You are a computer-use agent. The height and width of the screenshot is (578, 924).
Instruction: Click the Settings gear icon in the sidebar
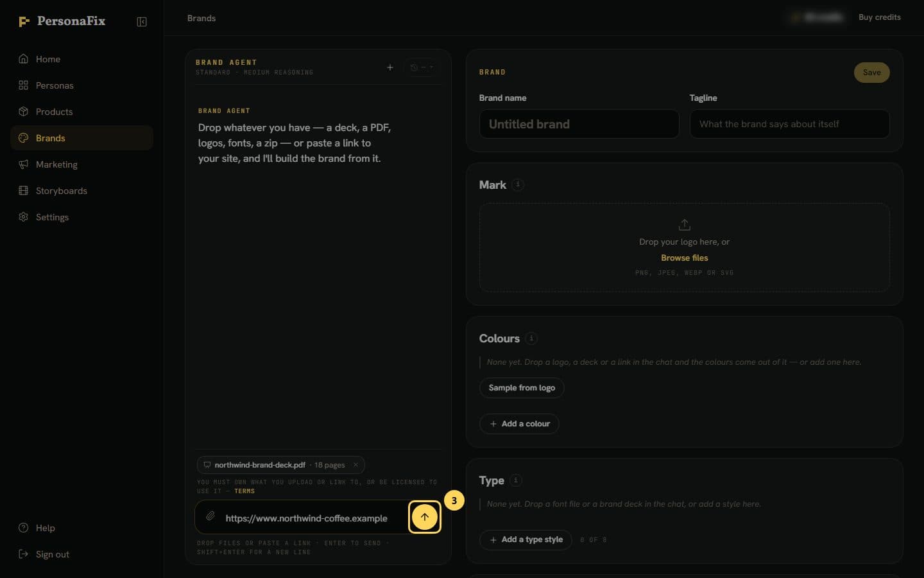tap(24, 217)
